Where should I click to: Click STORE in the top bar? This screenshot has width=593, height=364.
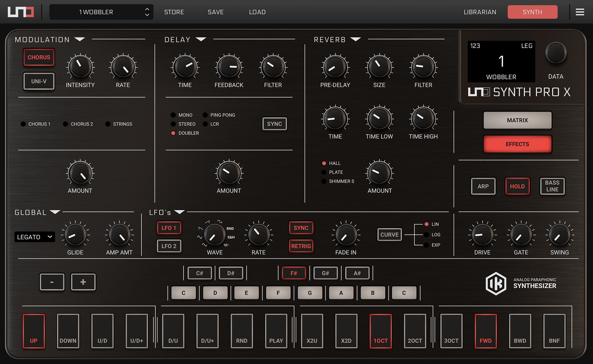174,12
